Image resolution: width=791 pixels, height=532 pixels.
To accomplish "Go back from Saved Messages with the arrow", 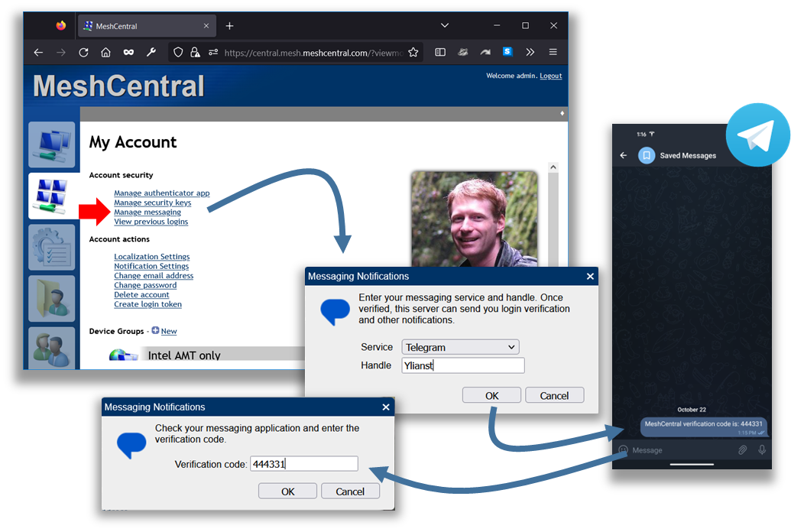I will (x=623, y=154).
